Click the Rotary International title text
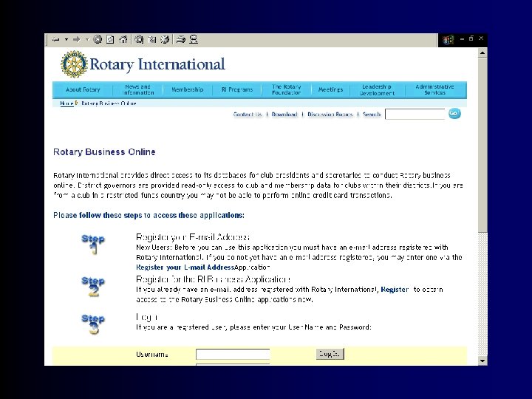This screenshot has width=532, height=399. pyautogui.click(x=157, y=64)
